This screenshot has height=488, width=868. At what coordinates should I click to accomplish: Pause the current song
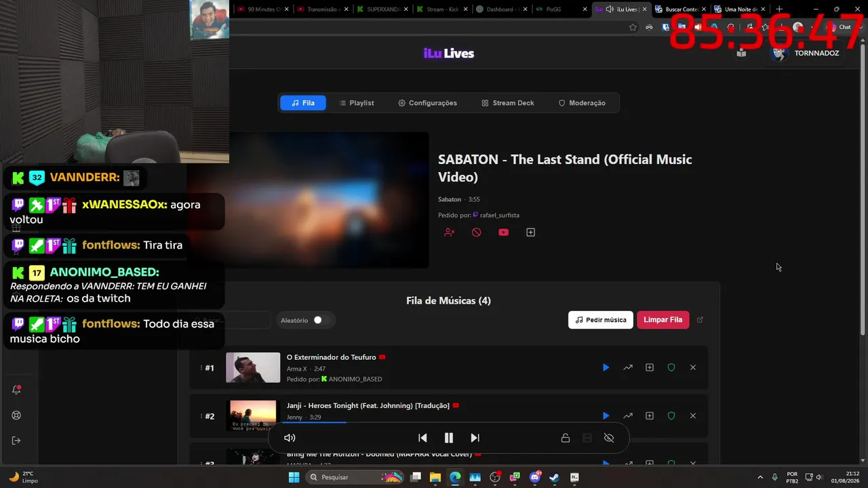pos(448,438)
